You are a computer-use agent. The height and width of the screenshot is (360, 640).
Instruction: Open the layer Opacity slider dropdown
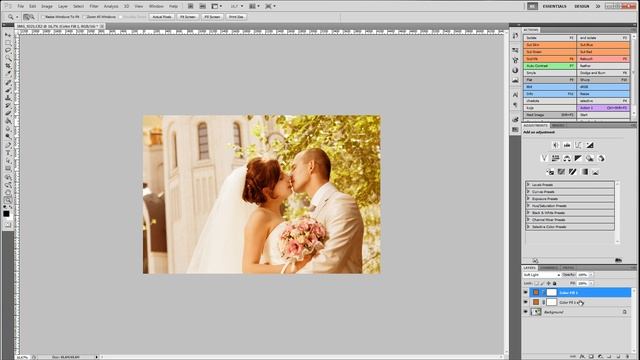(x=591, y=275)
